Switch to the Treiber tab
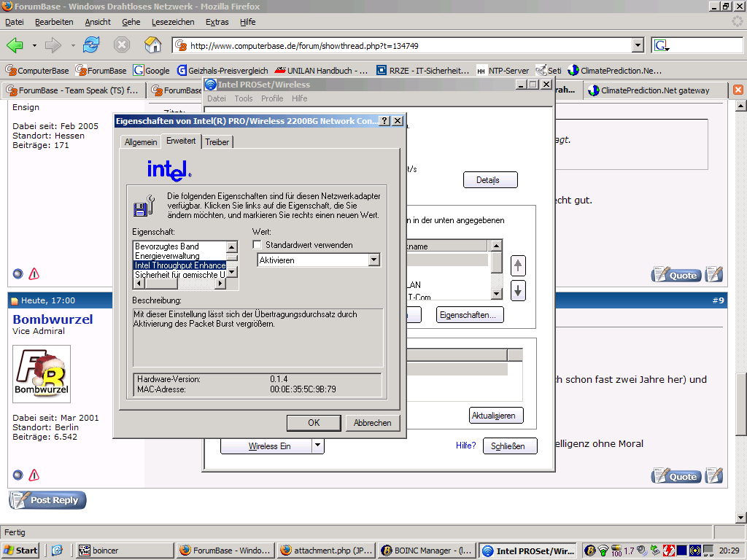 click(217, 142)
